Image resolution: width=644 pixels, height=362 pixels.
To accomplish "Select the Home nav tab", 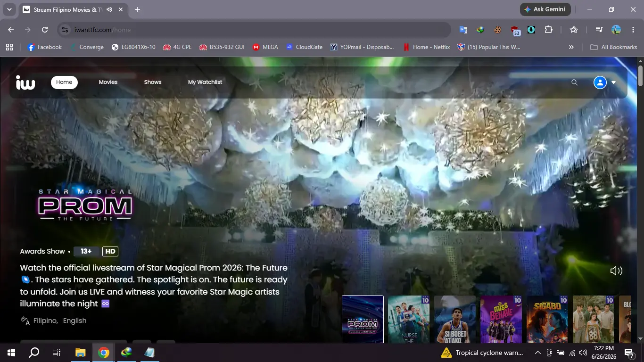I will click(x=64, y=82).
